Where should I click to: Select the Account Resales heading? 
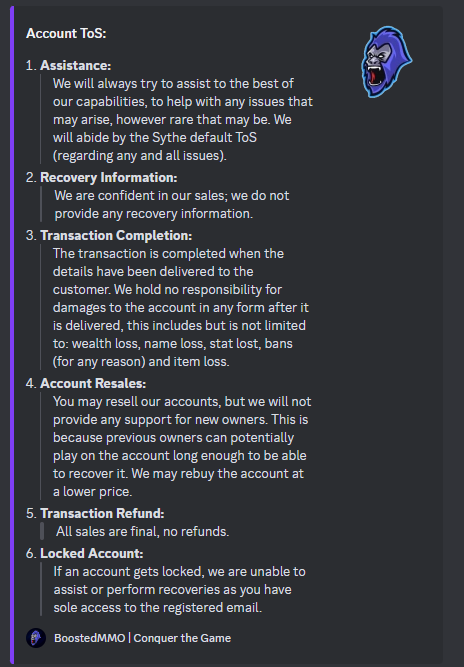[x=93, y=383]
